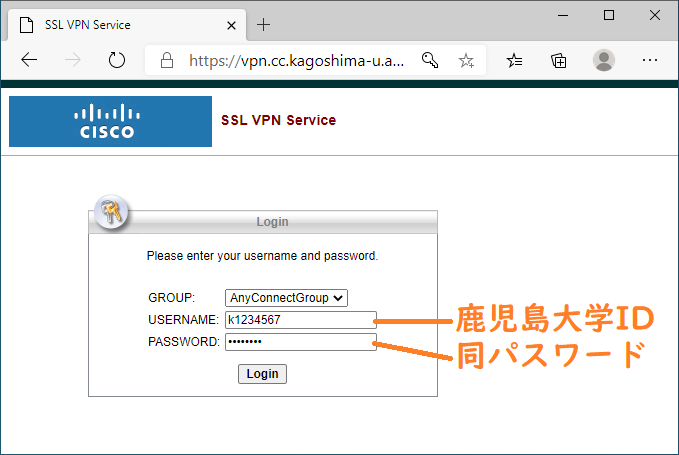
Task: Add page to favorites star icon
Action: click(x=466, y=61)
